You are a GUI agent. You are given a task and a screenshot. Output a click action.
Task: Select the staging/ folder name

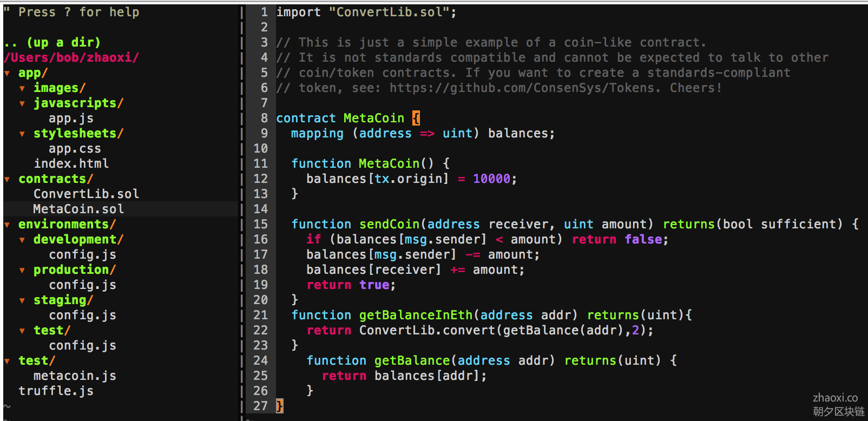(63, 300)
